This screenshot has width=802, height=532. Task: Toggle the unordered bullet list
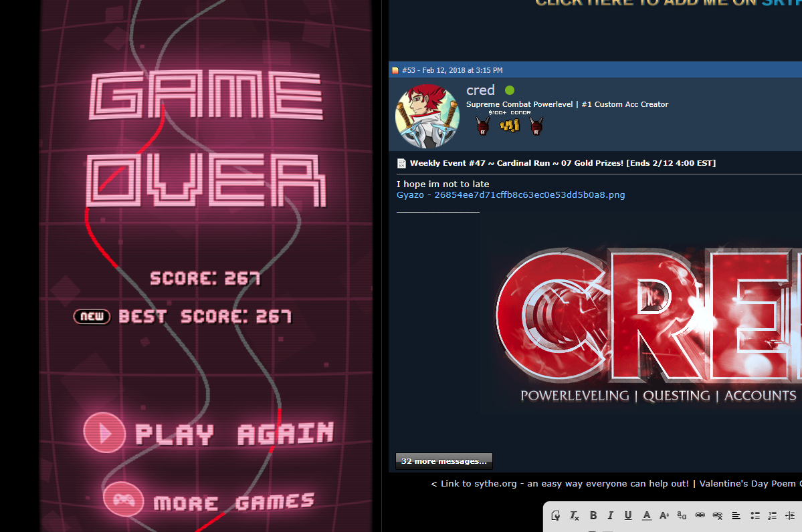pyautogui.click(x=755, y=516)
